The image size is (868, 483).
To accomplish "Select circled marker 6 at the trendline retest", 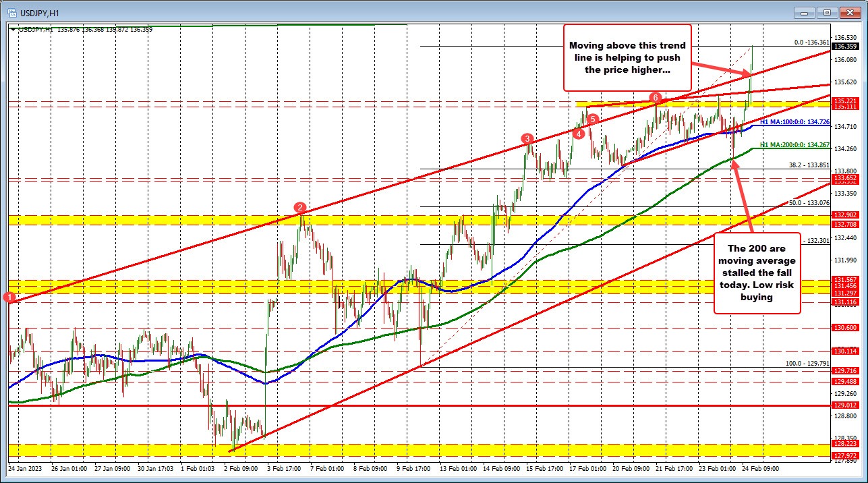I will pyautogui.click(x=655, y=97).
